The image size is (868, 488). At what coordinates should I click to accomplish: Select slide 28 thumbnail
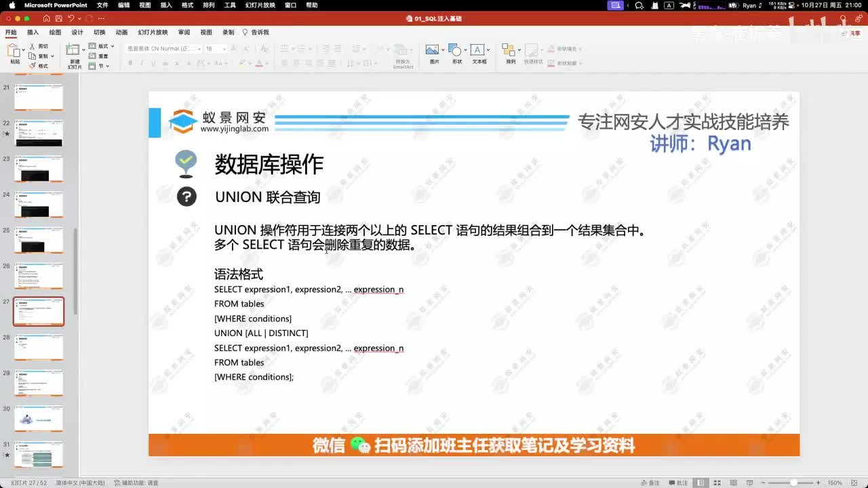point(39,347)
